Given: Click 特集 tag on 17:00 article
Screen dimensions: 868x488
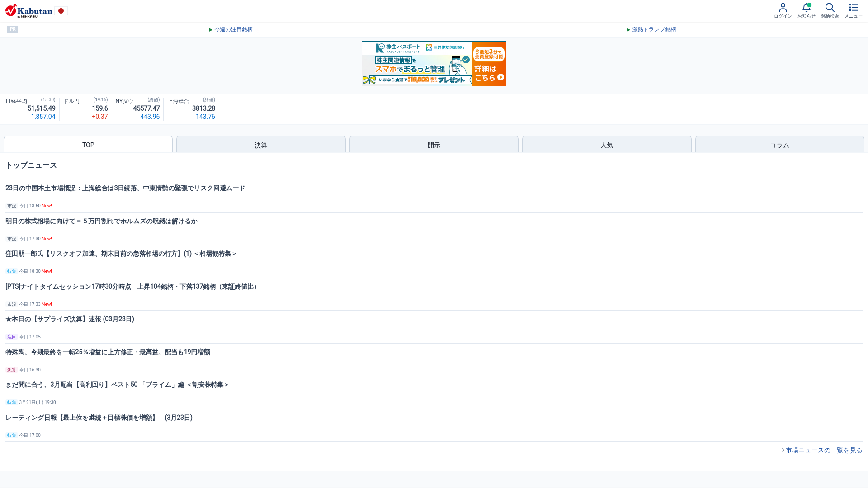Looking at the screenshot, I should (11, 435).
